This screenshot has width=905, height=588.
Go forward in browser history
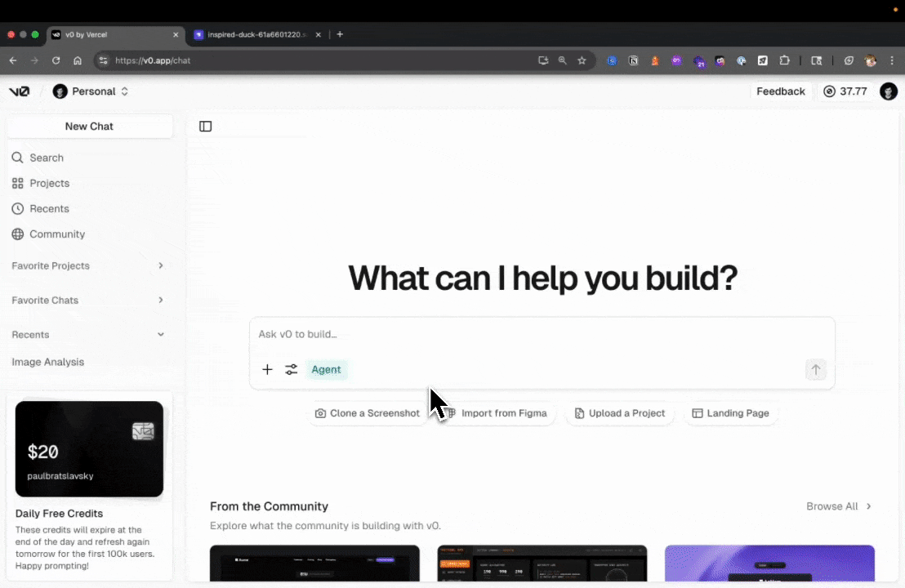pos(34,60)
